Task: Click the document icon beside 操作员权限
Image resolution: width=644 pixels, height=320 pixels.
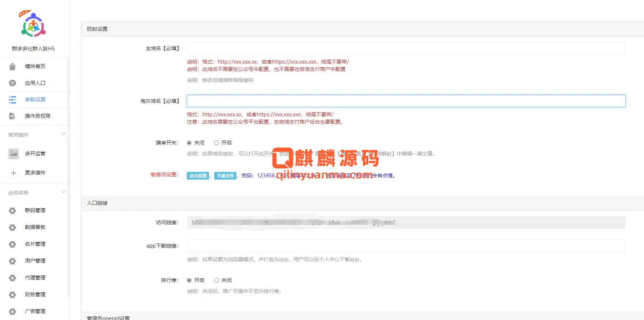Action: click(x=12, y=116)
